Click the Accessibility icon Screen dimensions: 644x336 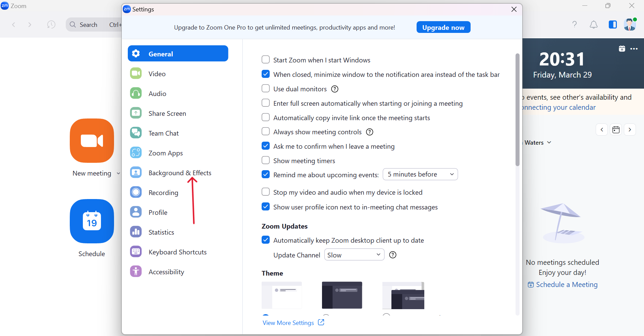click(x=136, y=272)
